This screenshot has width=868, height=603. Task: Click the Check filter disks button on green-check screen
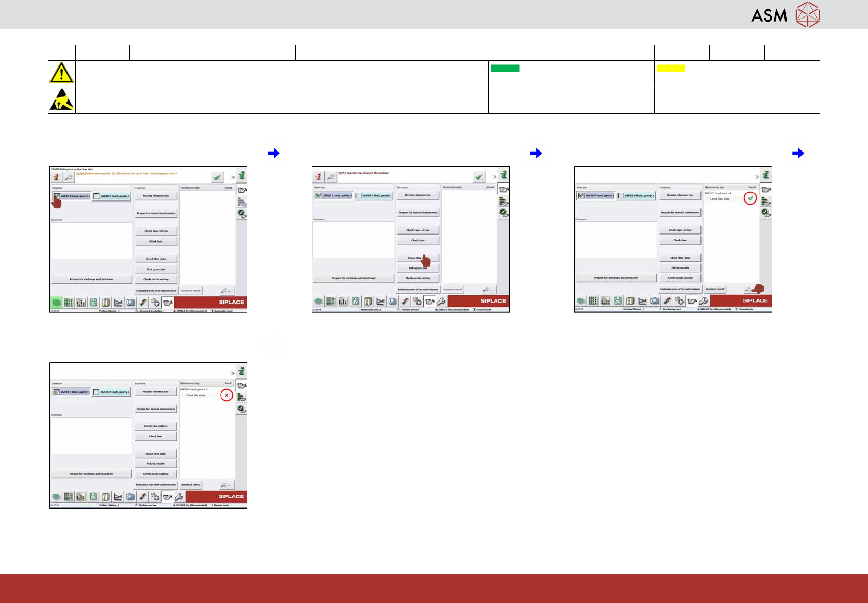(x=680, y=258)
